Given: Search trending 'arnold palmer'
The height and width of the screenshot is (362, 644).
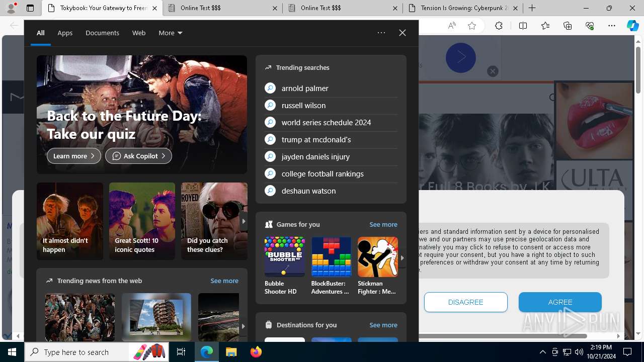Looking at the screenshot, I should (331, 88).
